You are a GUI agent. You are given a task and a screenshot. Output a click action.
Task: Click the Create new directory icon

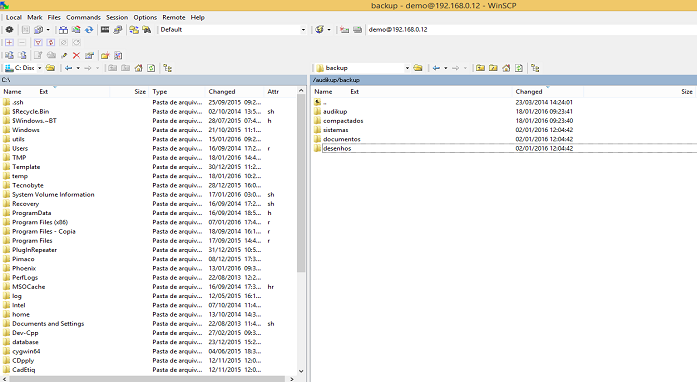[105, 56]
